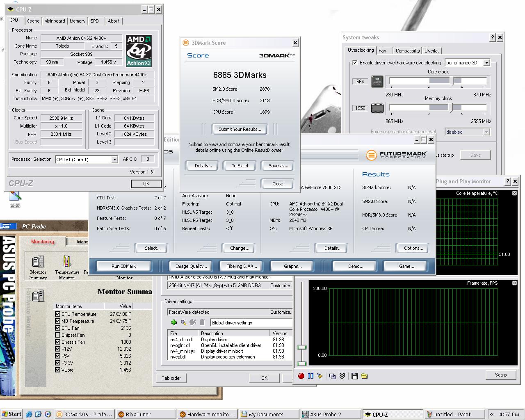Click the trash can icon in Driver settings

click(202, 322)
